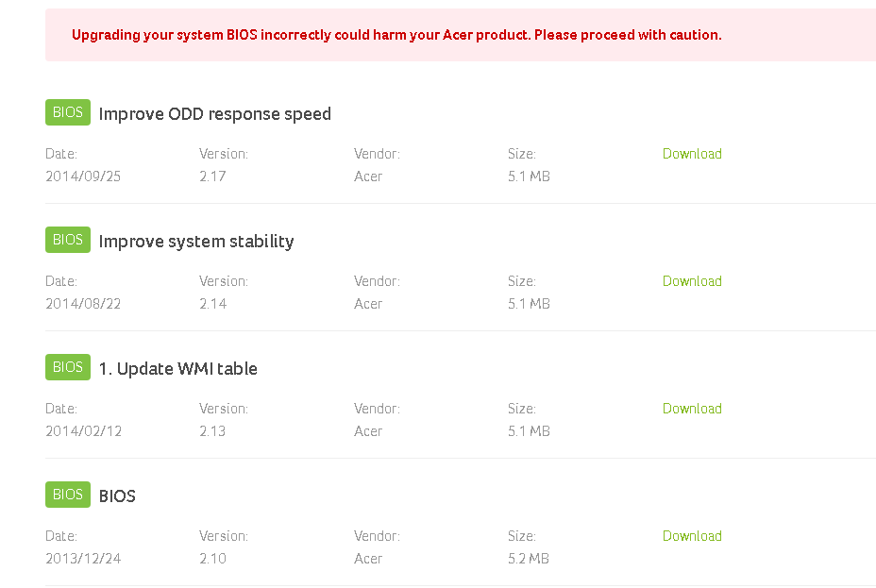The image size is (876, 588).
Task: Click the BIOS badge beside Improve system stability
Action: (x=67, y=240)
